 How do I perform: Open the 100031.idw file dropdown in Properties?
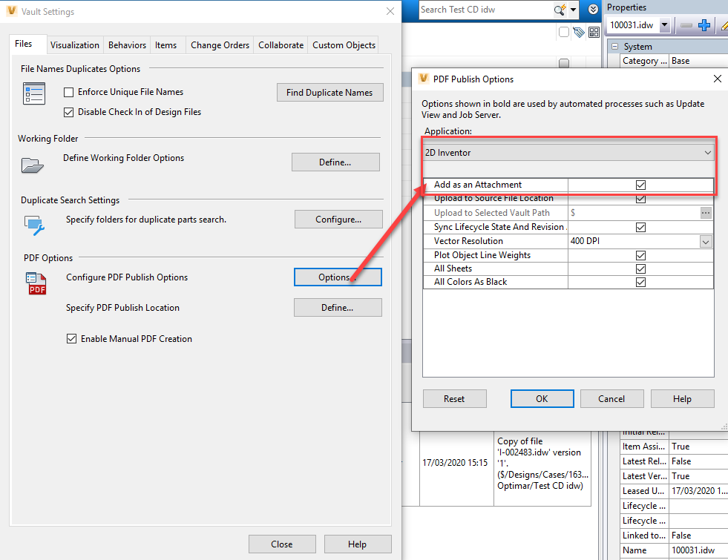tap(666, 24)
